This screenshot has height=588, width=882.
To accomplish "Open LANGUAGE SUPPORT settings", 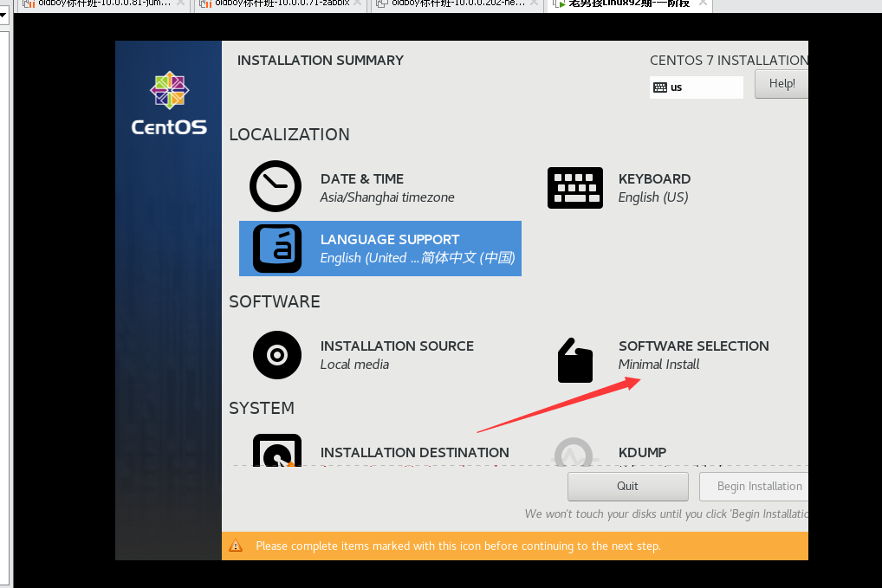I will click(x=380, y=249).
